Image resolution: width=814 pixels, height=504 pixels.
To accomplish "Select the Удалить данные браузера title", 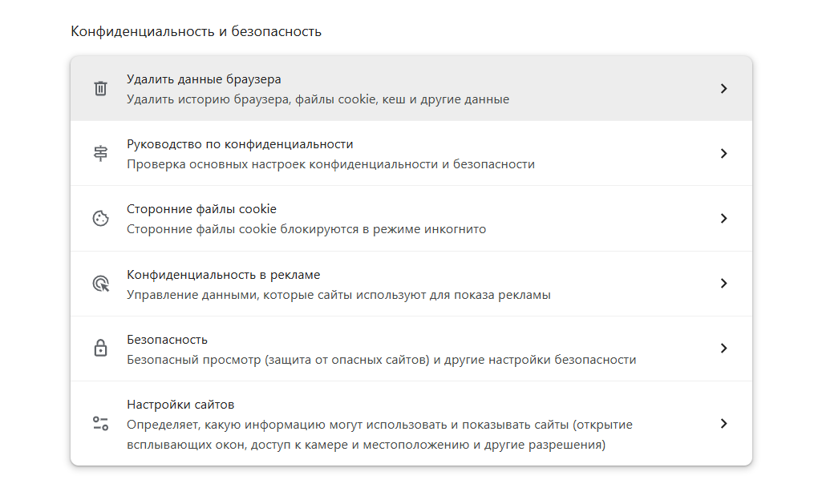I will click(x=204, y=79).
